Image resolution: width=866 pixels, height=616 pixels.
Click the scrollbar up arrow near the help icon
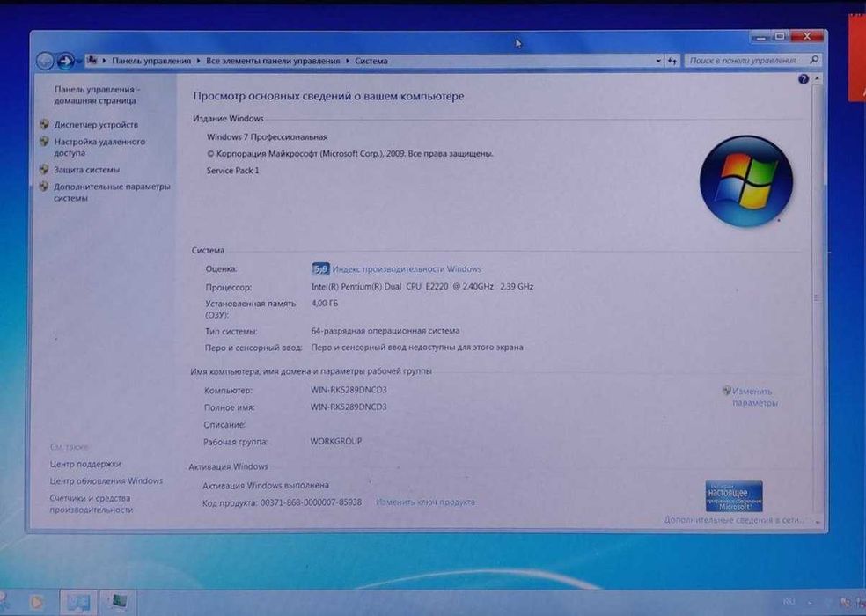818,79
